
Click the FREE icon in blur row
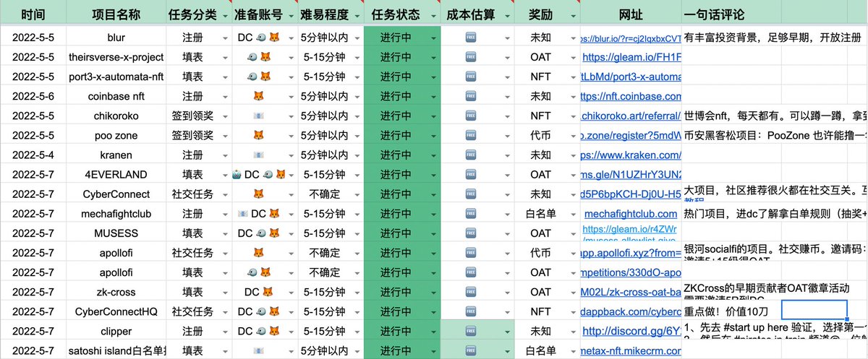471,37
